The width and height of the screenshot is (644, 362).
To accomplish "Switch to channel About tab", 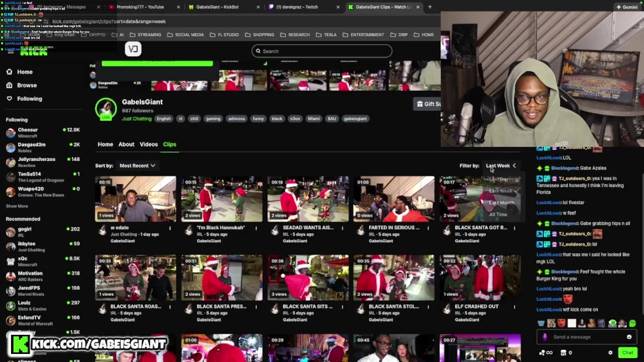I will [126, 144].
